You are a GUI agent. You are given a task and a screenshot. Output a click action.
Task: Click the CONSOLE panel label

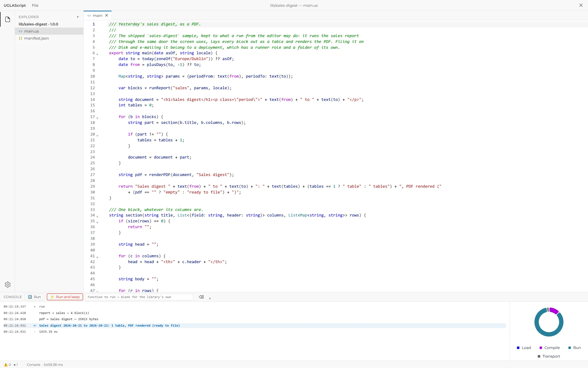tap(13, 297)
